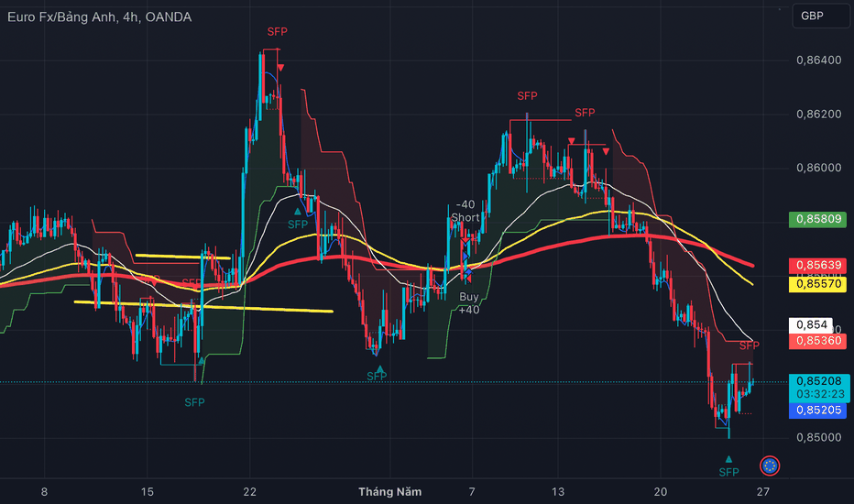Click the green SFP label near date 20

coord(728,472)
